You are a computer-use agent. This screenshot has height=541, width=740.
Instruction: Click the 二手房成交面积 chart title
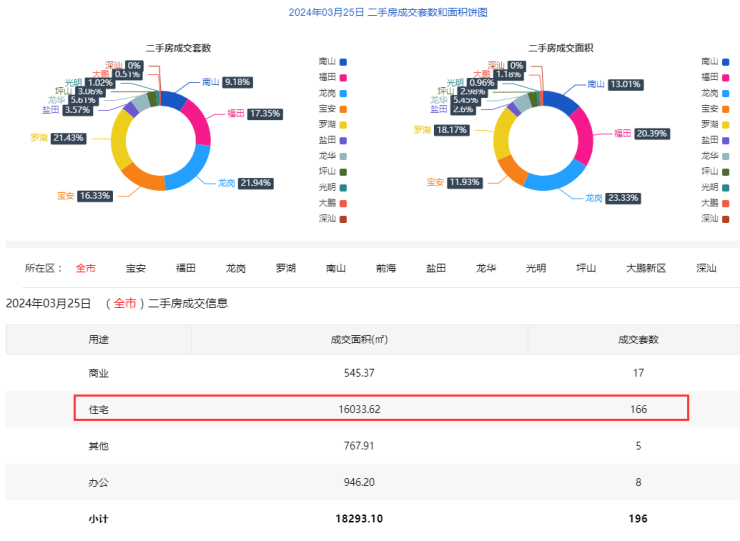(x=560, y=47)
